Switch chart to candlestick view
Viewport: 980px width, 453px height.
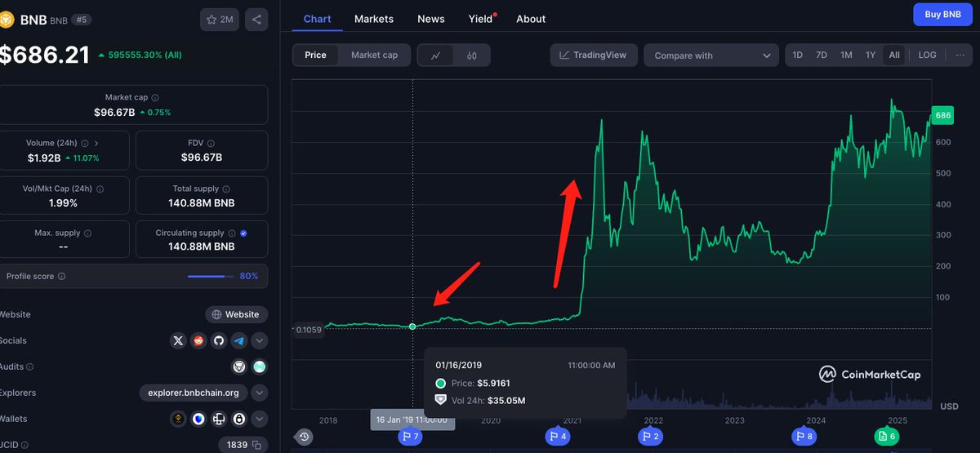coord(471,56)
